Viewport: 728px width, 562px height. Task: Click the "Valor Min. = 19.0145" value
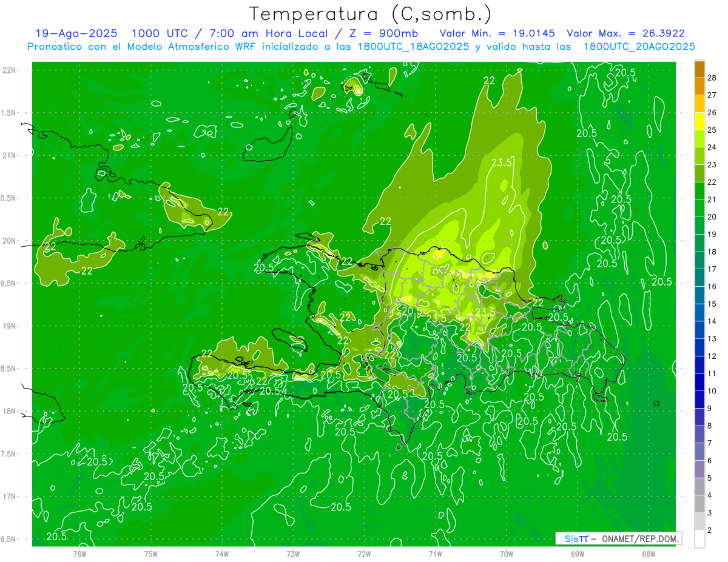tap(498, 33)
